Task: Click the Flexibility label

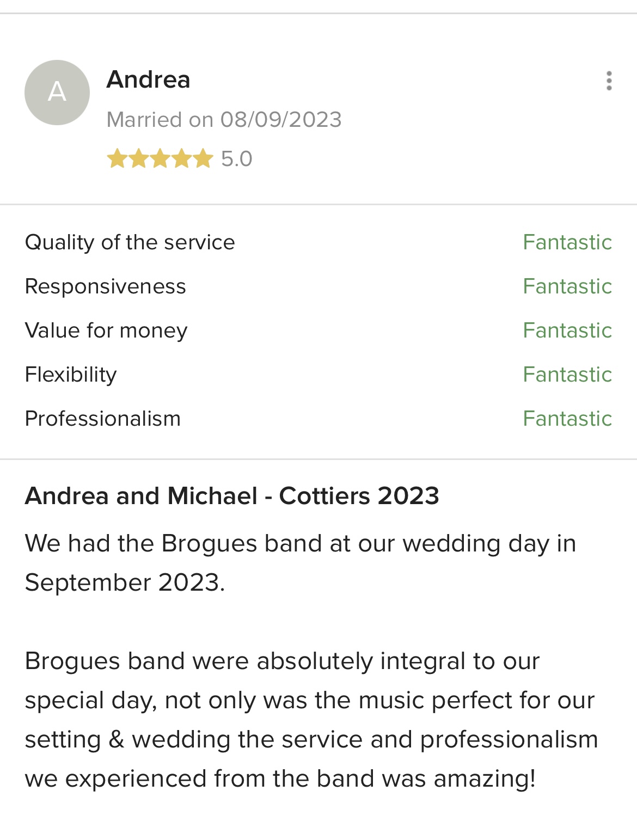Action: pyautogui.click(x=71, y=375)
